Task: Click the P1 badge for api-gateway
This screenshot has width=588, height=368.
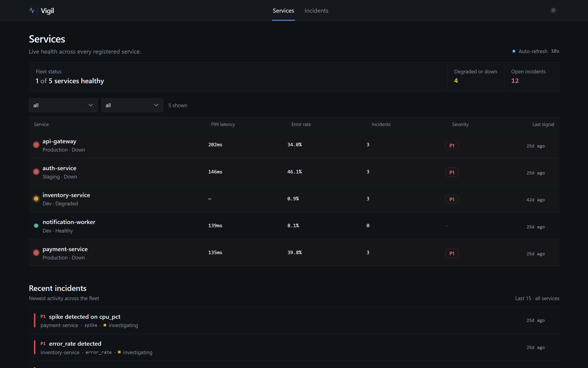Action: 452,146
